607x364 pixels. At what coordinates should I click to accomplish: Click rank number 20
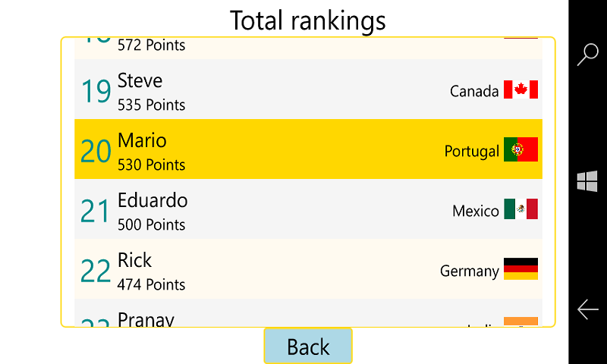pos(96,151)
